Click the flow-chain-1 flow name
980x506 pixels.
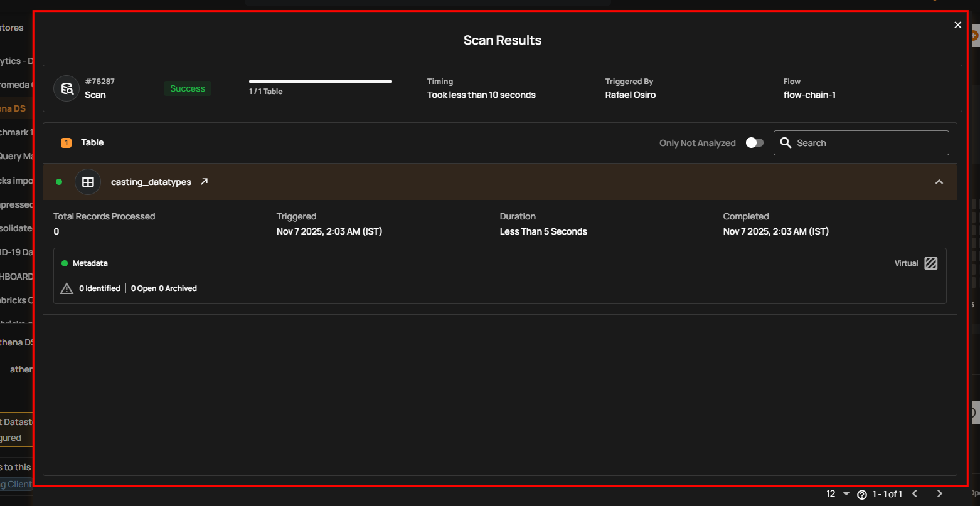click(809, 95)
